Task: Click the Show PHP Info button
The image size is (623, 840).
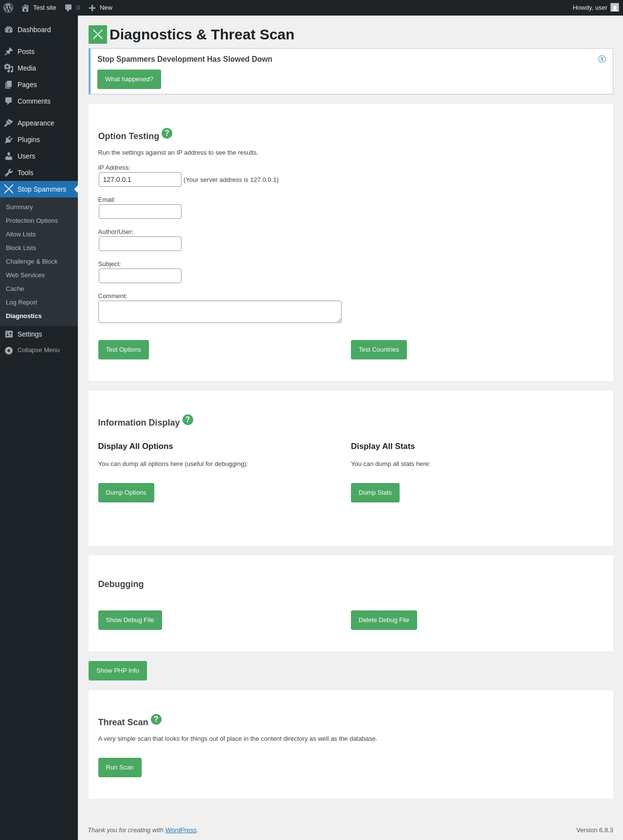Action: coord(118,671)
